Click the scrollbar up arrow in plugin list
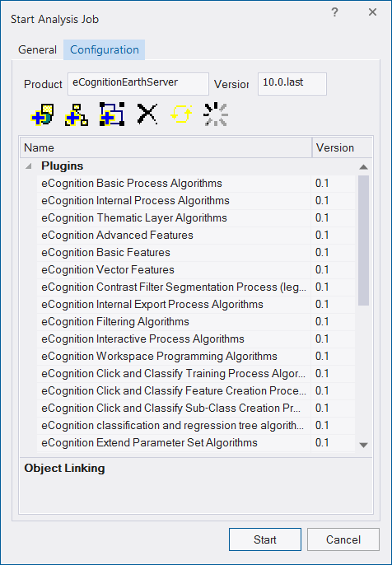The image size is (392, 565). click(363, 167)
